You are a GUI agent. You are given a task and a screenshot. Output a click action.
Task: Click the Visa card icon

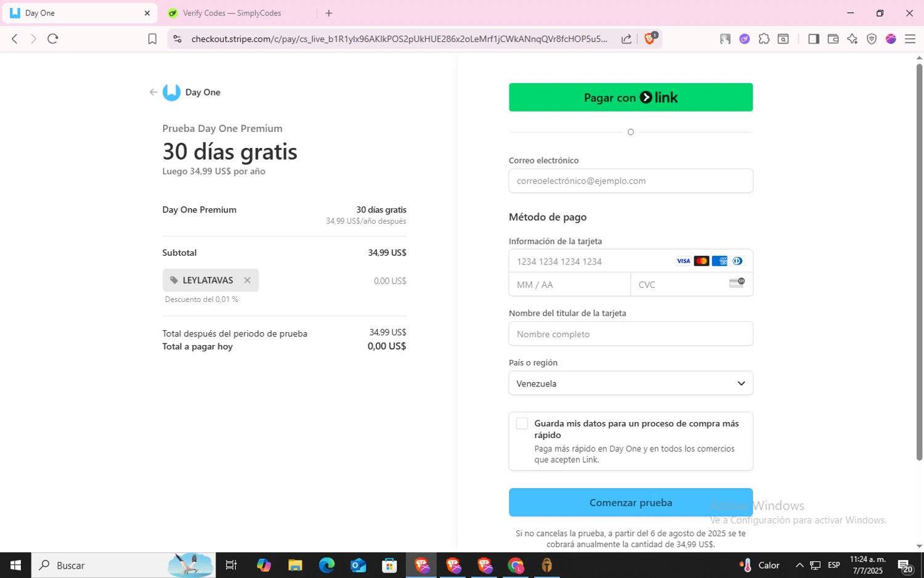(683, 261)
